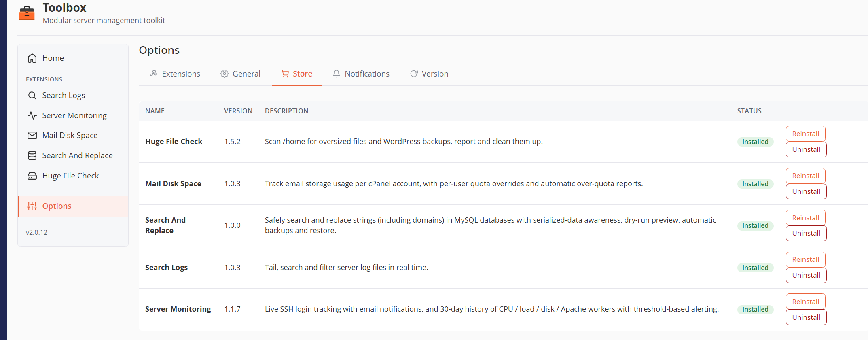The height and width of the screenshot is (340, 868).
Task: Select the Store tab
Action: (x=296, y=74)
